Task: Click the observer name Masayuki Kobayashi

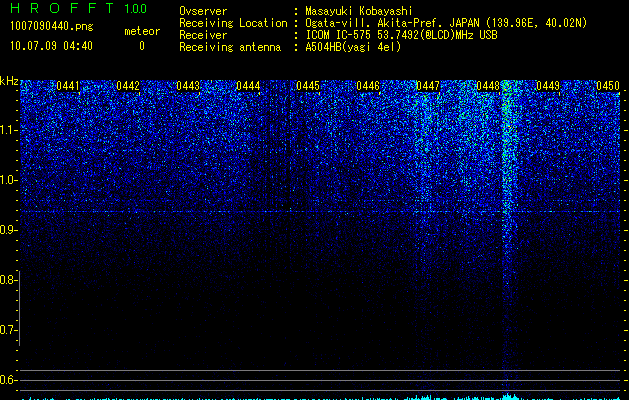Action: pyautogui.click(x=359, y=11)
